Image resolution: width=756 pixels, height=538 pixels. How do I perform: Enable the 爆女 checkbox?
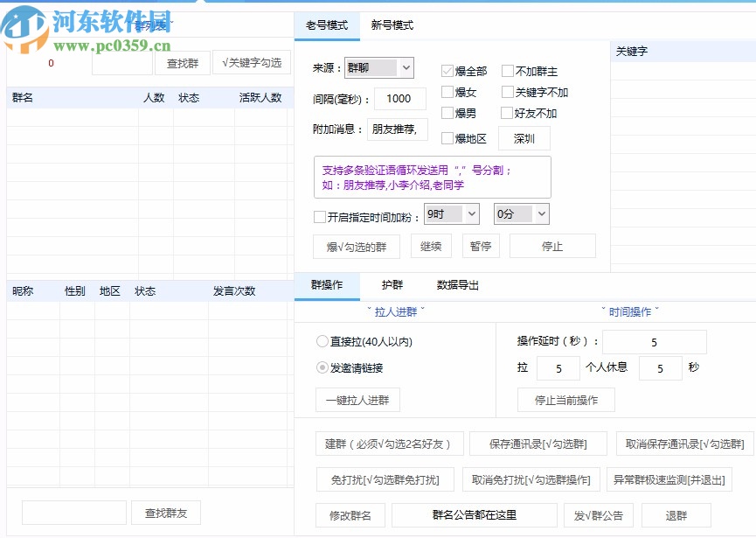[x=447, y=91]
